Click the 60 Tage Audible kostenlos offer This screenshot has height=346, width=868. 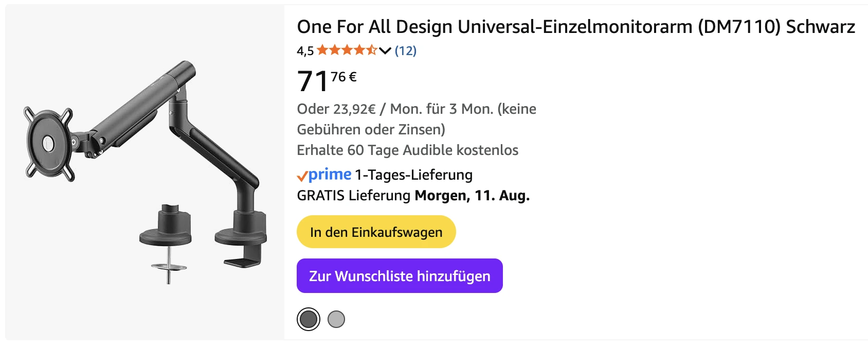(407, 150)
